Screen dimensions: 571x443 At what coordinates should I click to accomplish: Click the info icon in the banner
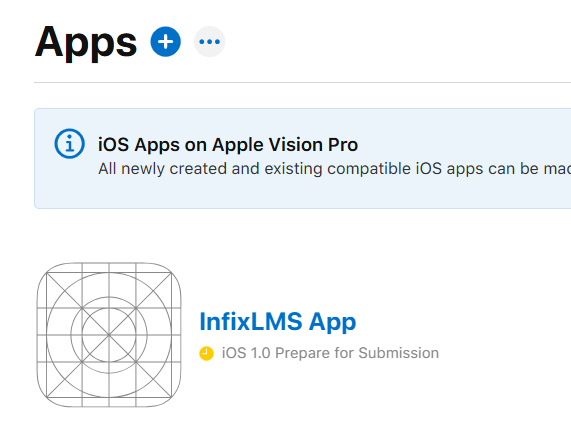[70, 144]
